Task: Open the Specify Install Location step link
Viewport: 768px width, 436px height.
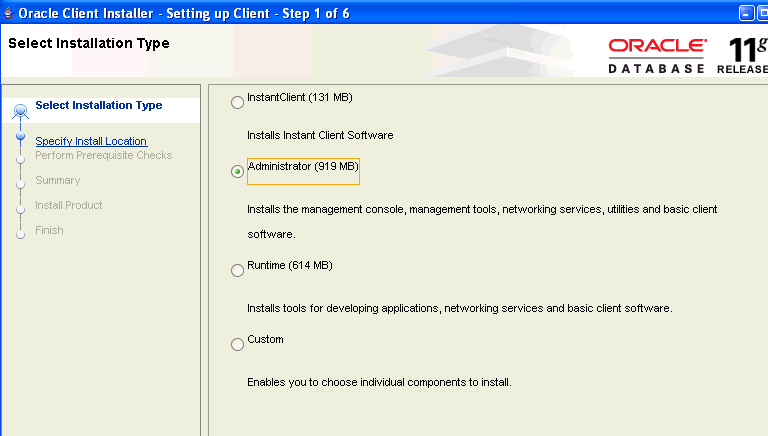Action: coord(91,141)
